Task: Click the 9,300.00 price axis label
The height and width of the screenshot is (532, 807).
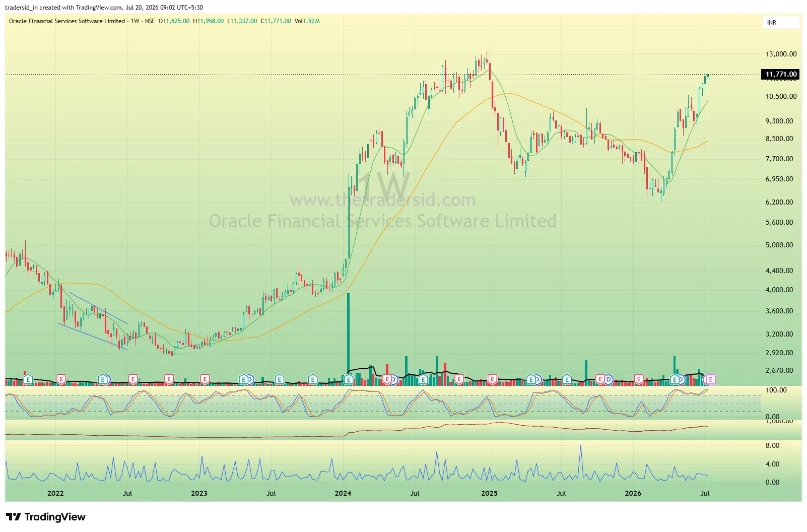Action: tap(779, 121)
